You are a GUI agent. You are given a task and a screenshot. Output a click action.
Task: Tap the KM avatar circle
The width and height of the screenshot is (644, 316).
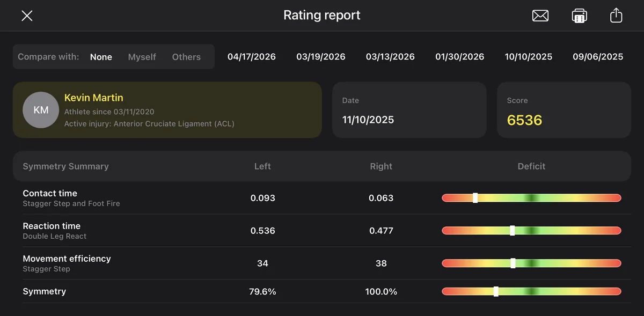[41, 110]
